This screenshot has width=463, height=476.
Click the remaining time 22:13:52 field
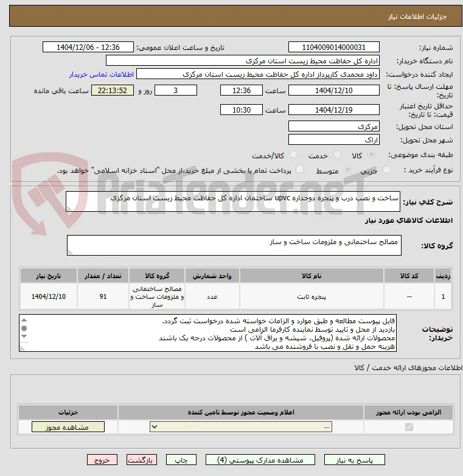click(x=113, y=91)
